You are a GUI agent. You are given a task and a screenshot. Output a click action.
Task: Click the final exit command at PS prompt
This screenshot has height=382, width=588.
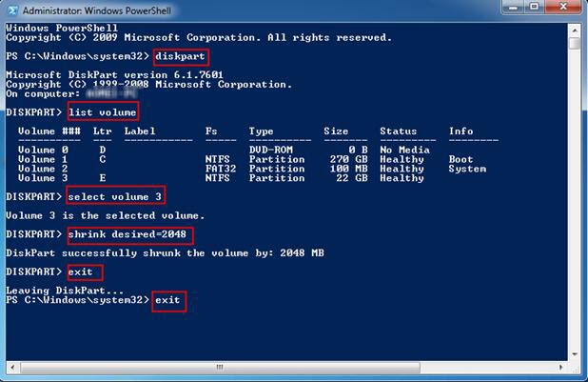click(x=167, y=300)
